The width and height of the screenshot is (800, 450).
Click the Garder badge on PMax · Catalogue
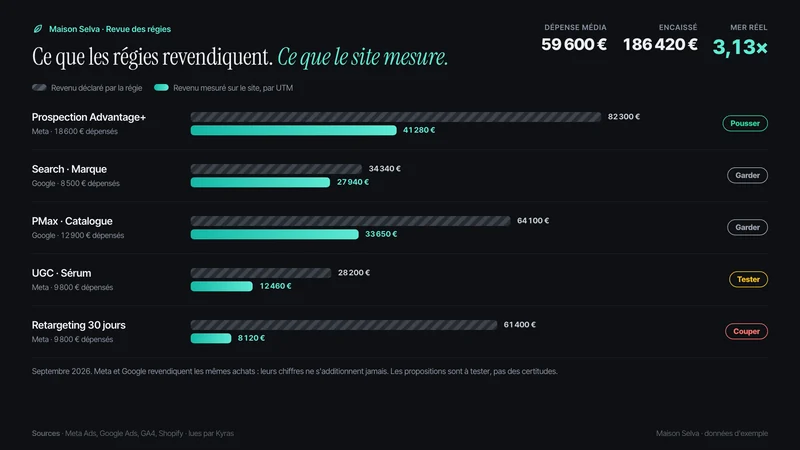point(747,228)
